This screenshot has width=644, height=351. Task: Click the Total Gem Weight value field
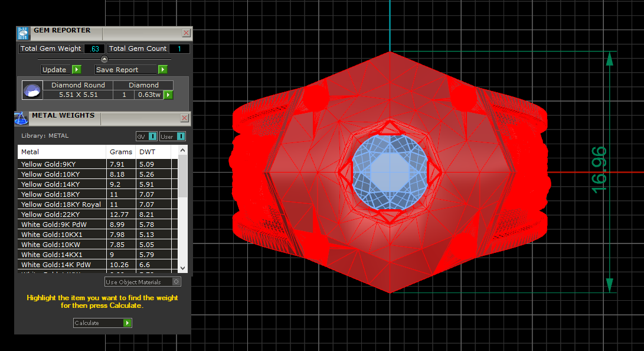94,49
